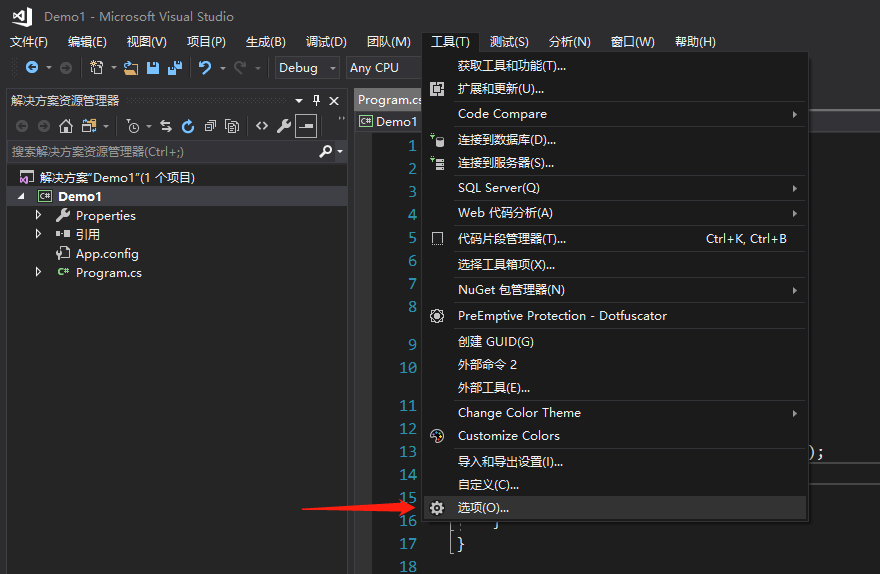The height and width of the screenshot is (574, 880).
Task: Click the Options gear icon in menu
Action: coord(437,508)
